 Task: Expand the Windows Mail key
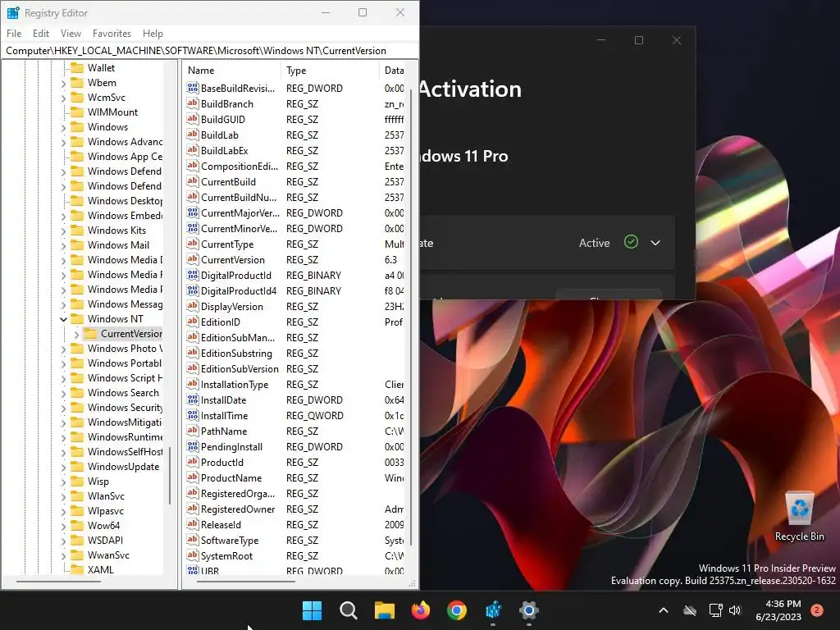point(63,246)
